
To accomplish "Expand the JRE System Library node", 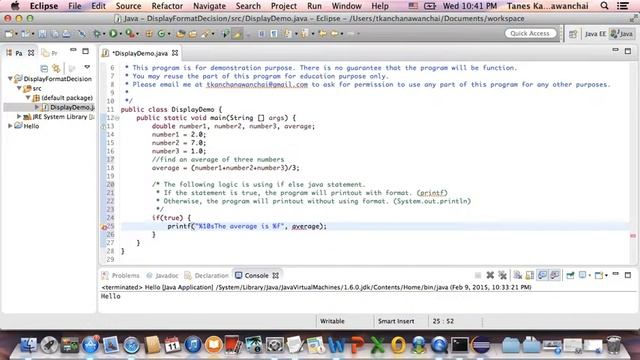I will (19, 116).
